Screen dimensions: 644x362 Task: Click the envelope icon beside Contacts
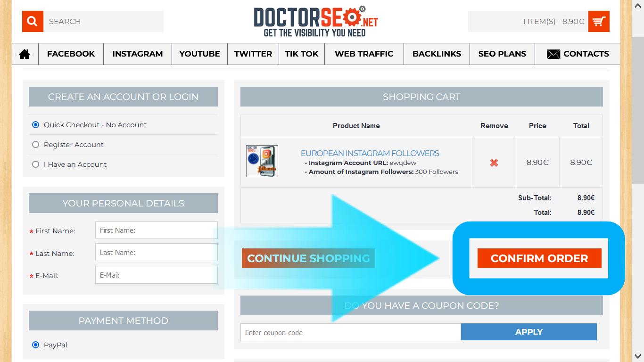coord(553,54)
